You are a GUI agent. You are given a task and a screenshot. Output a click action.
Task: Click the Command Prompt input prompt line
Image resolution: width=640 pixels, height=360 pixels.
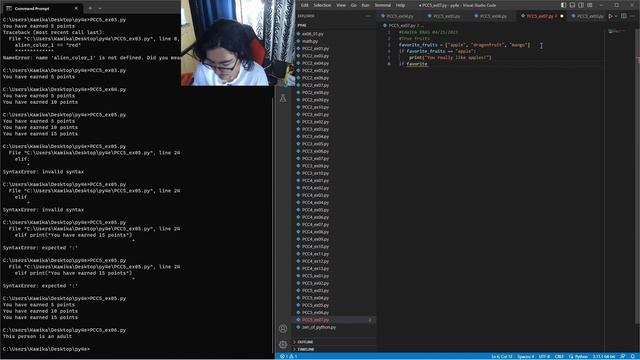(46, 349)
